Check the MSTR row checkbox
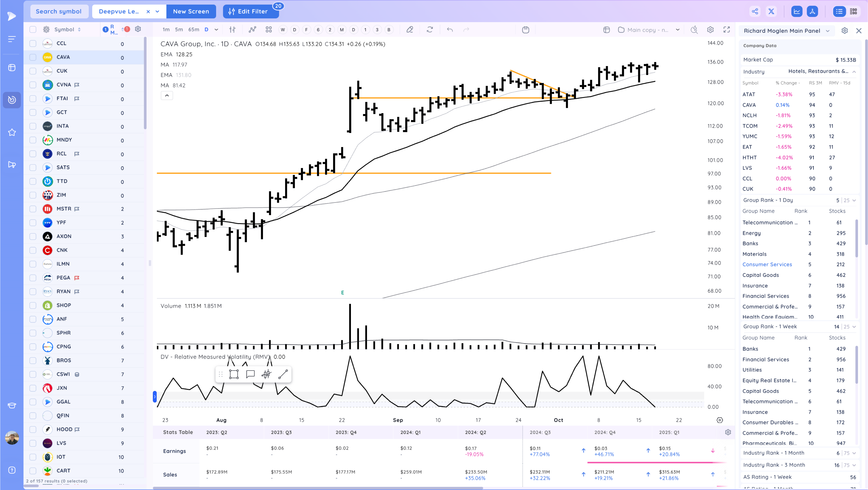Screen dimensions: 868x490 [x=33, y=209]
